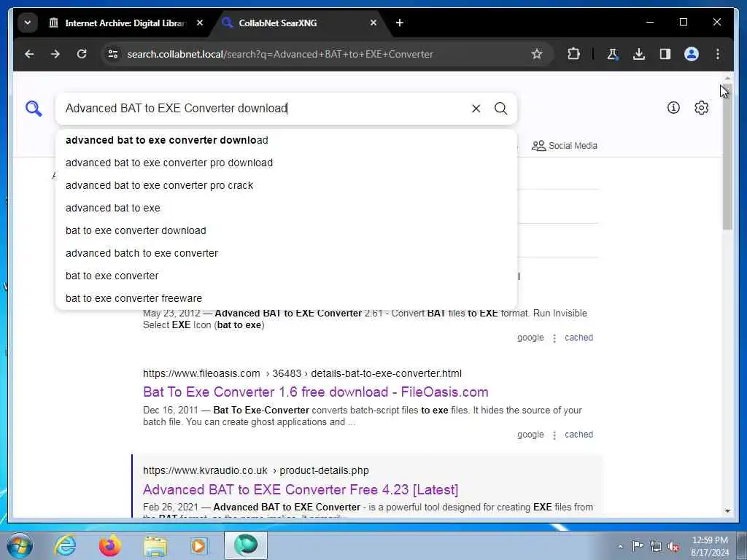The image size is (747, 560).
Task: Switch to Social Media category tab
Action: click(x=565, y=146)
